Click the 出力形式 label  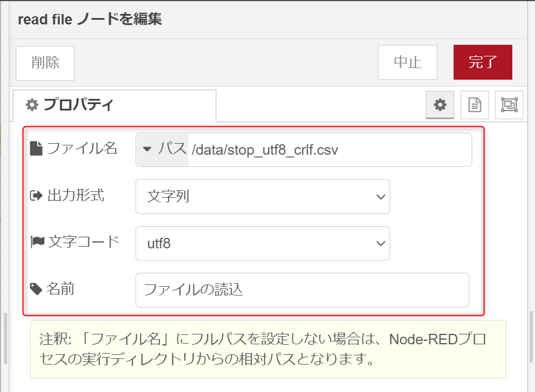coord(76,195)
